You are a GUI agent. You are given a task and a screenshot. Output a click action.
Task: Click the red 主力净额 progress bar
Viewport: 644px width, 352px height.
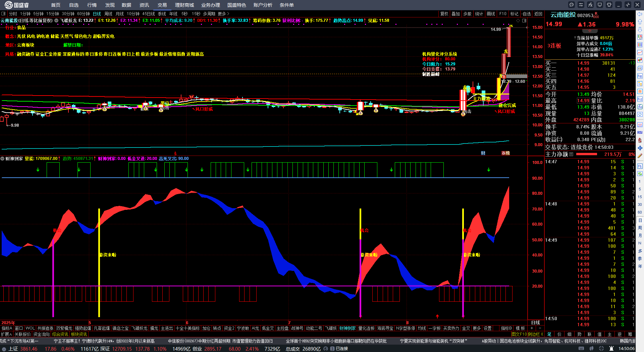[x=586, y=154]
